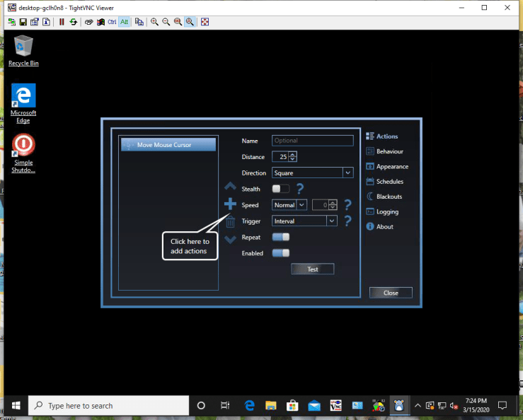Move the action up with the up chevron
The image size is (523, 420).
[x=230, y=187]
